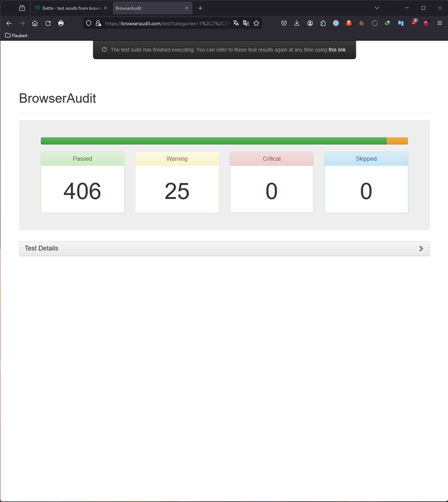Image resolution: width=448 pixels, height=502 pixels.
Task: Click the Critical count 0
Action: [x=271, y=191]
